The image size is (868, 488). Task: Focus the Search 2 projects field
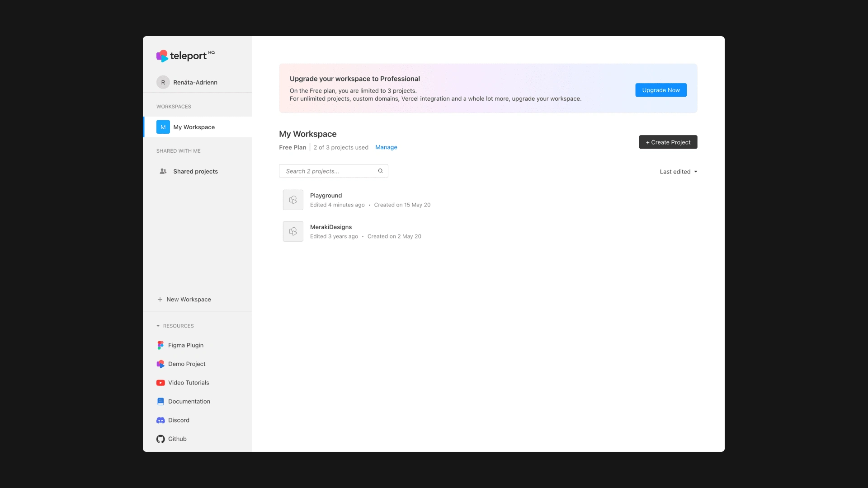pos(334,171)
